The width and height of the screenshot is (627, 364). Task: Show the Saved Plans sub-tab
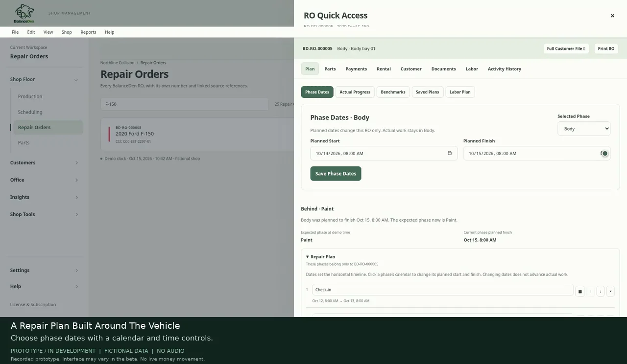(428, 92)
